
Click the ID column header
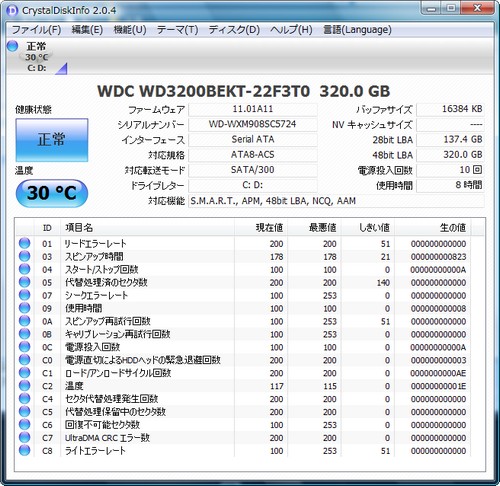47,228
